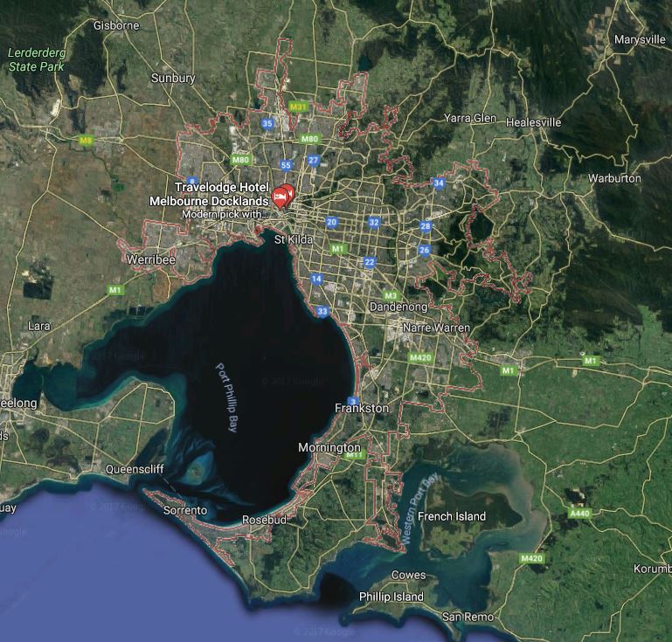Image resolution: width=672 pixels, height=642 pixels.
Task: Click the Frankston town label
Action: point(362,408)
